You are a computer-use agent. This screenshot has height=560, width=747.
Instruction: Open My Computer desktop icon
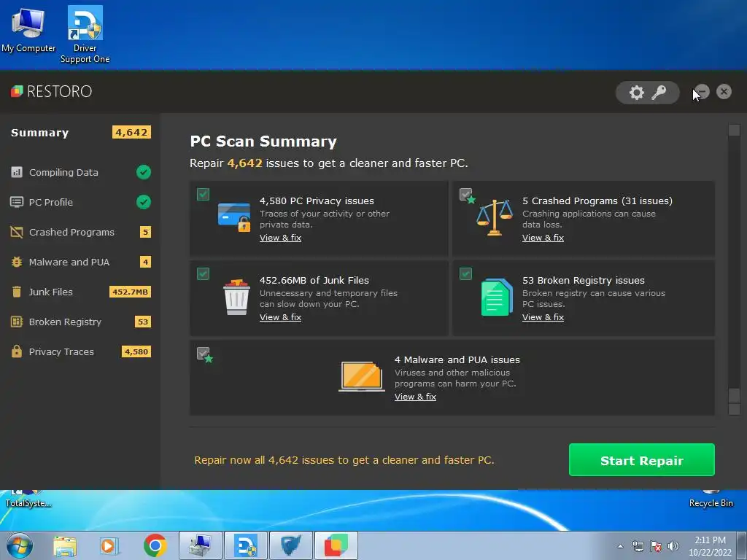28,29
